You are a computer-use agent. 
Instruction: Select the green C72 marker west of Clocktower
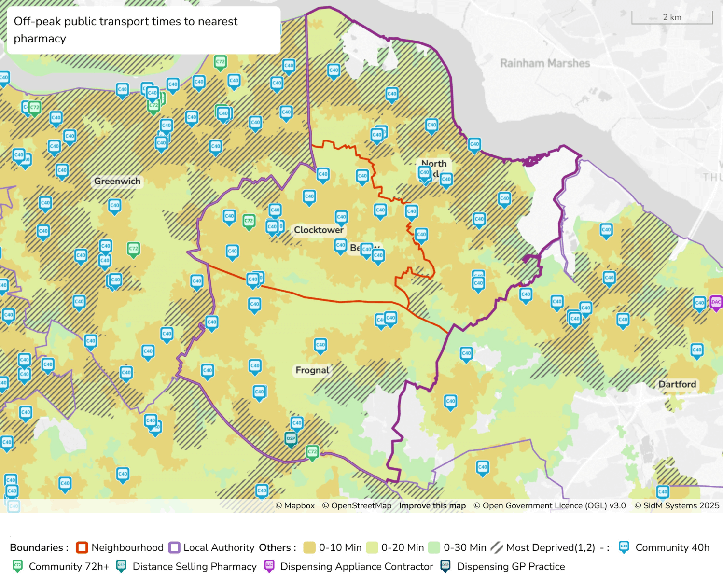coord(248,220)
